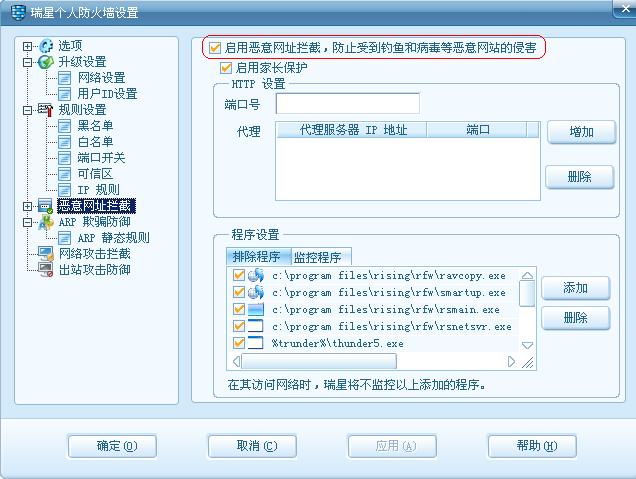Click the thunder5.exe program icon
This screenshot has width=636, height=479.
[x=256, y=343]
